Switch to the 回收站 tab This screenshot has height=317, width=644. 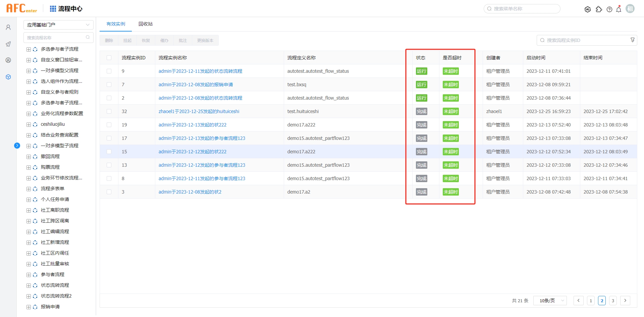[x=146, y=24]
